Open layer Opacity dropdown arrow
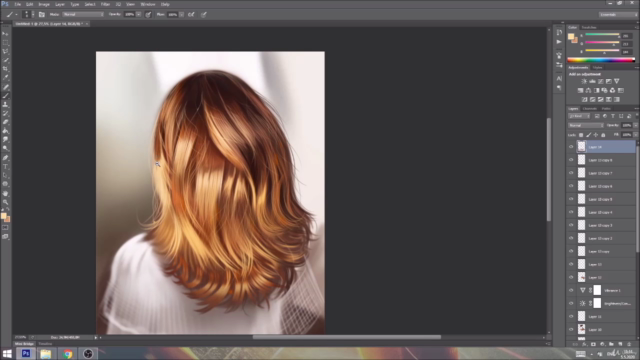 coord(636,125)
